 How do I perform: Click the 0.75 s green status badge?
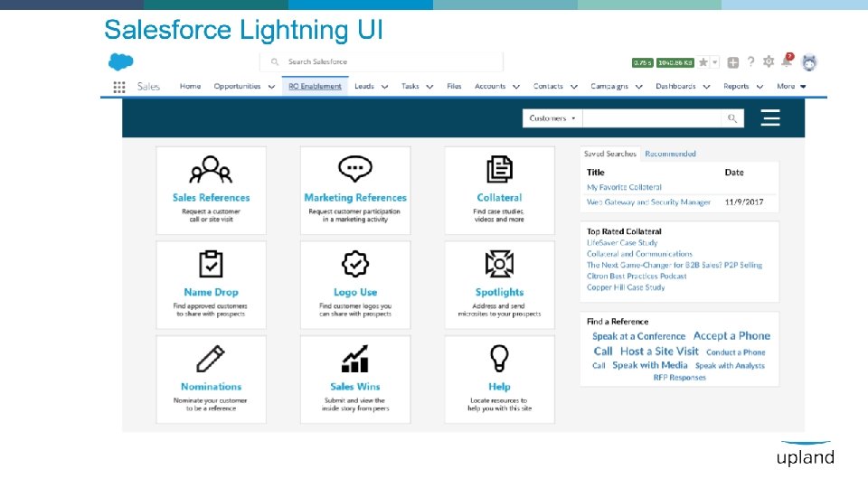click(642, 62)
